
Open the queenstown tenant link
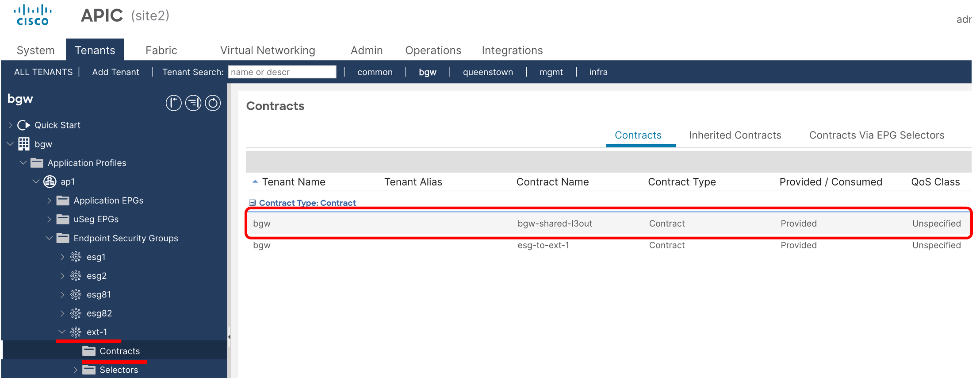tap(488, 72)
